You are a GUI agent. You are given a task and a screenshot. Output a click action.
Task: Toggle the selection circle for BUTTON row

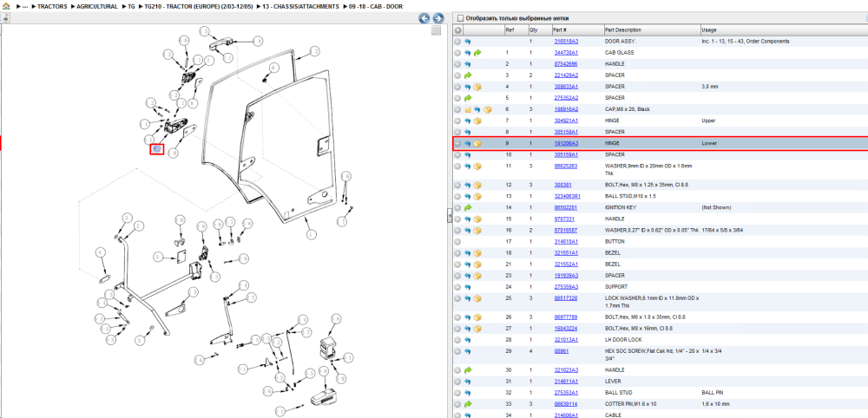click(x=457, y=242)
